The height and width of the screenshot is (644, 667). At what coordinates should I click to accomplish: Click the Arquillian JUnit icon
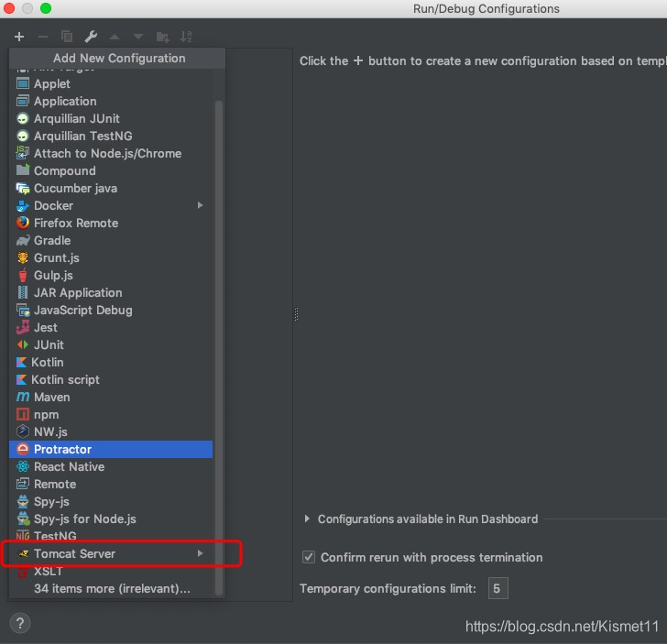[23, 119]
